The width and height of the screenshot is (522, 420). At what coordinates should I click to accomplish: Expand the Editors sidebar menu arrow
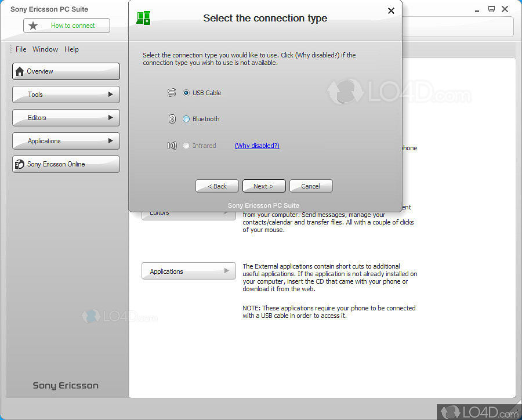coord(111,118)
